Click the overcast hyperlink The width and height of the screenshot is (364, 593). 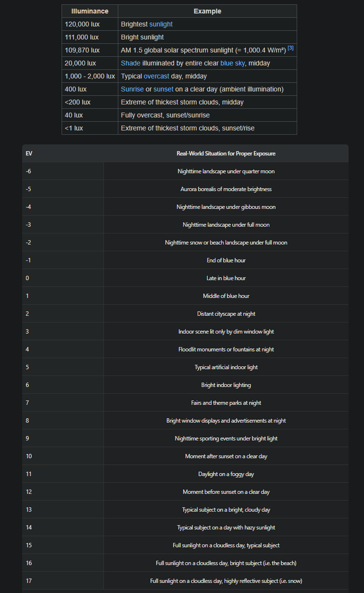point(156,76)
